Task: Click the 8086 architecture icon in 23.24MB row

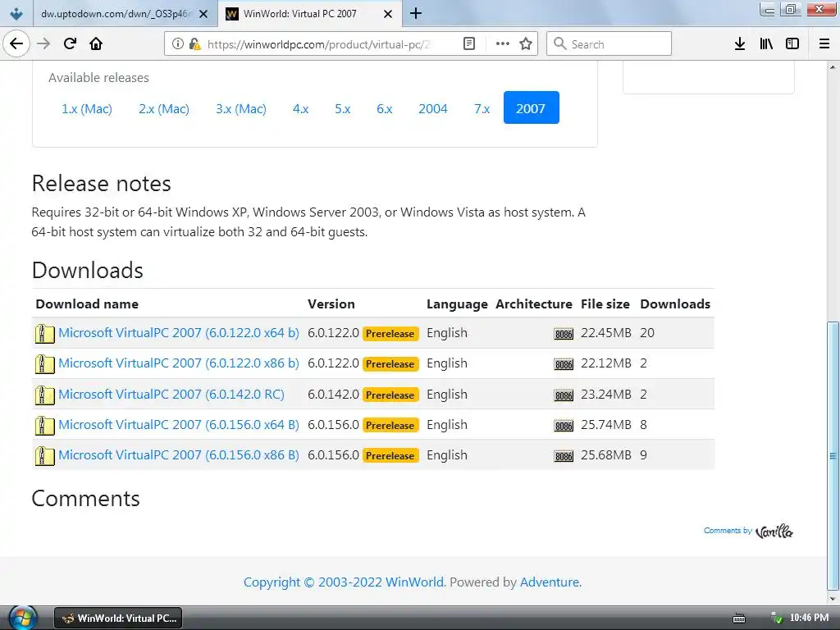Action: pyautogui.click(x=564, y=395)
